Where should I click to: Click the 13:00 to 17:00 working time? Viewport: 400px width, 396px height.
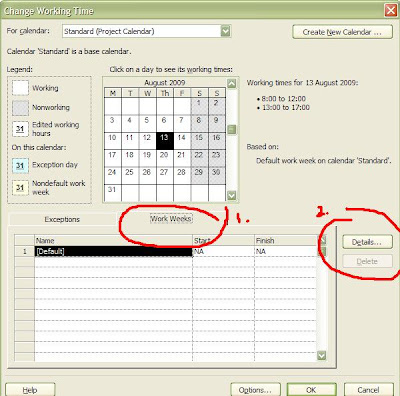[286, 107]
